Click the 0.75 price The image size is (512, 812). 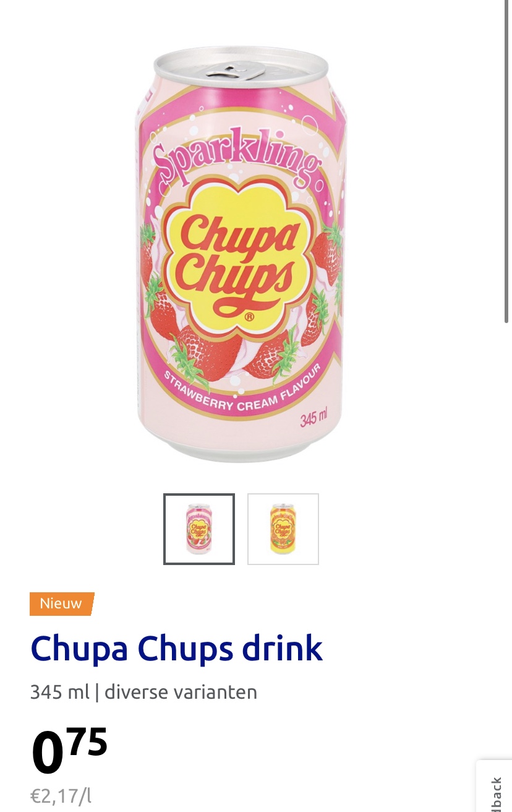(x=69, y=751)
